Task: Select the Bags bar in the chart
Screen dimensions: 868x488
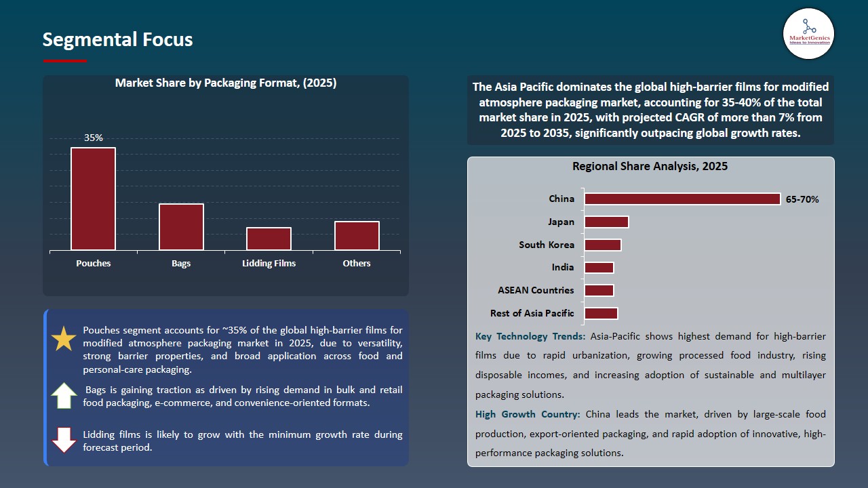Action: coord(180,227)
